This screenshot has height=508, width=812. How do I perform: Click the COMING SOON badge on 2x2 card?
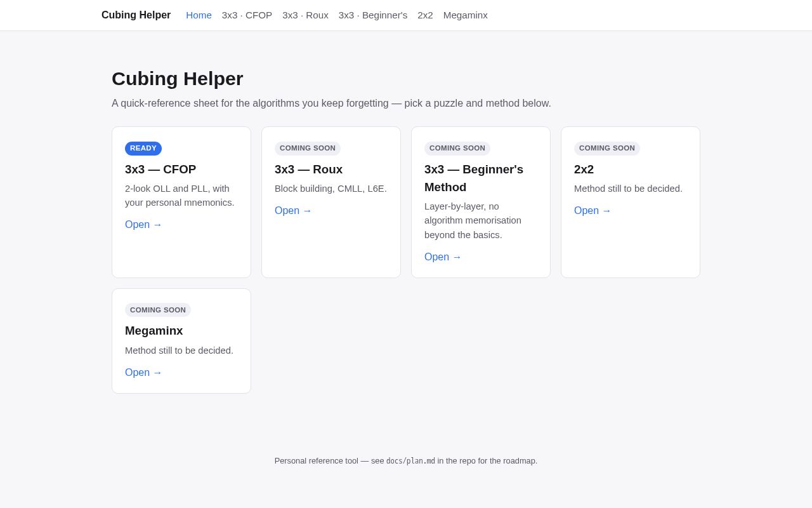coord(607,149)
